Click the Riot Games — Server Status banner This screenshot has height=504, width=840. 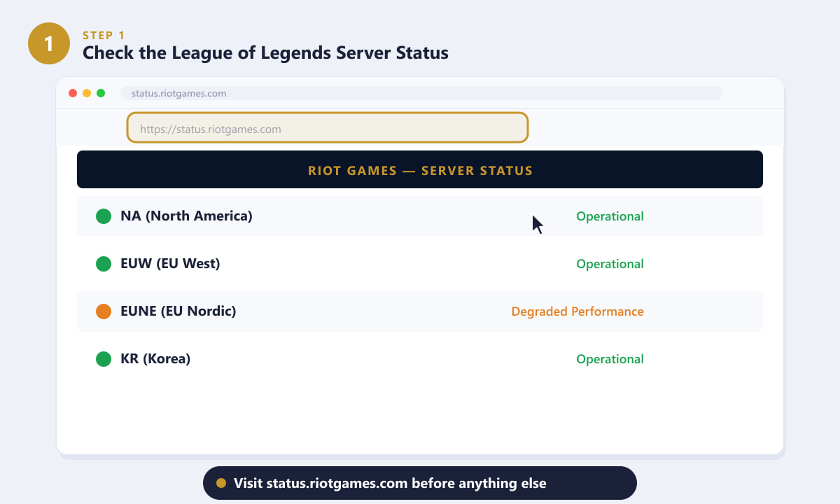click(420, 169)
